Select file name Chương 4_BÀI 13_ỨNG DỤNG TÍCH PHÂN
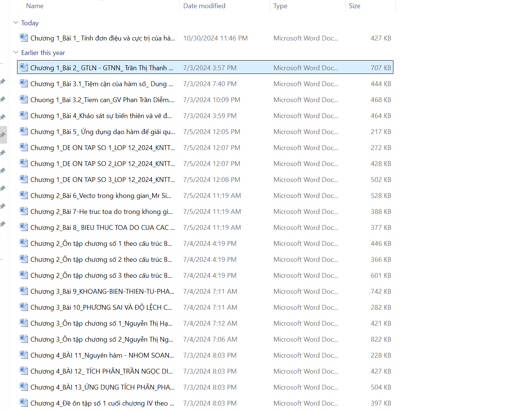Screen dimensions: 532x410 tap(103, 387)
